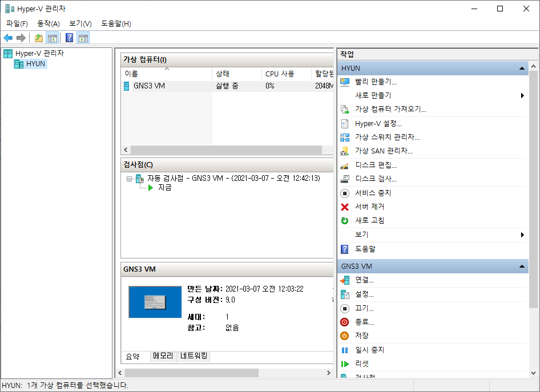Image resolution: width=540 pixels, height=392 pixels.
Task: Click the 가상 컴퓨터 가져오기 icon
Action: [345, 110]
